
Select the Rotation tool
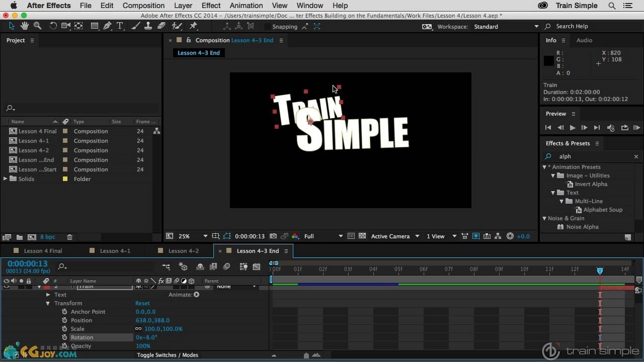coord(53,26)
